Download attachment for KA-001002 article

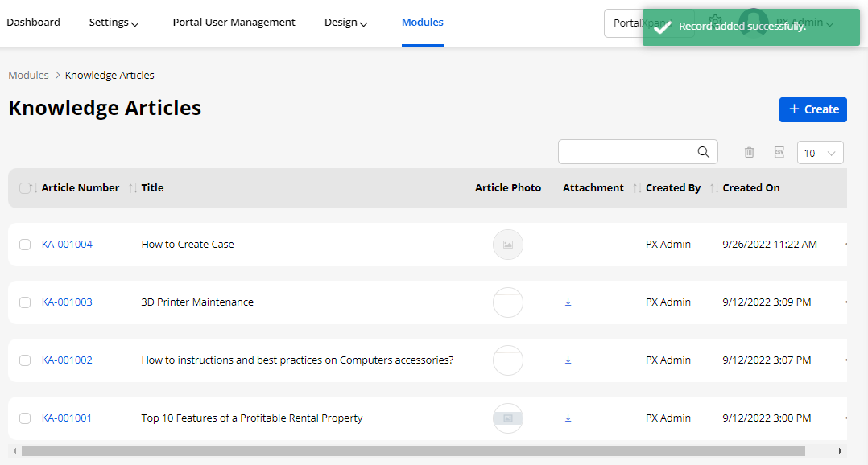[x=568, y=360]
